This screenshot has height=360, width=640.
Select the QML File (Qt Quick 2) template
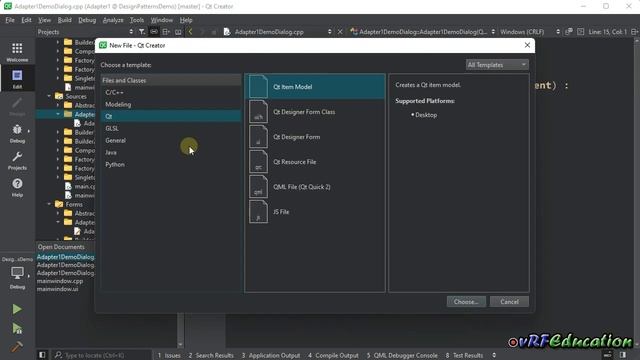(315, 187)
